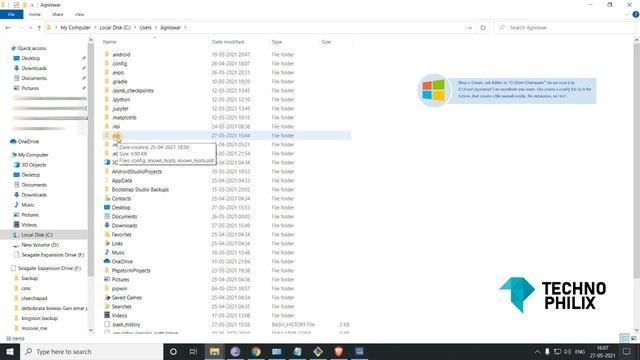
Task: Select Searches folder icon
Action: click(x=107, y=307)
